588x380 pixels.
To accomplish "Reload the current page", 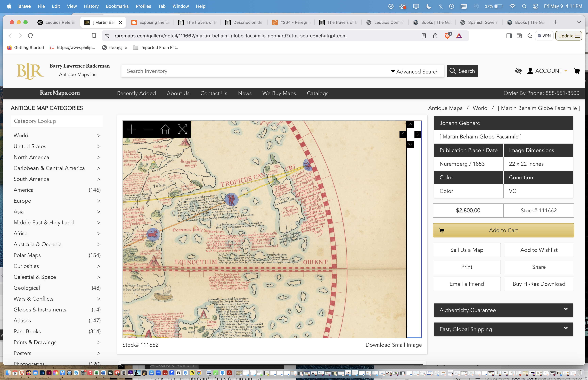I will point(31,36).
